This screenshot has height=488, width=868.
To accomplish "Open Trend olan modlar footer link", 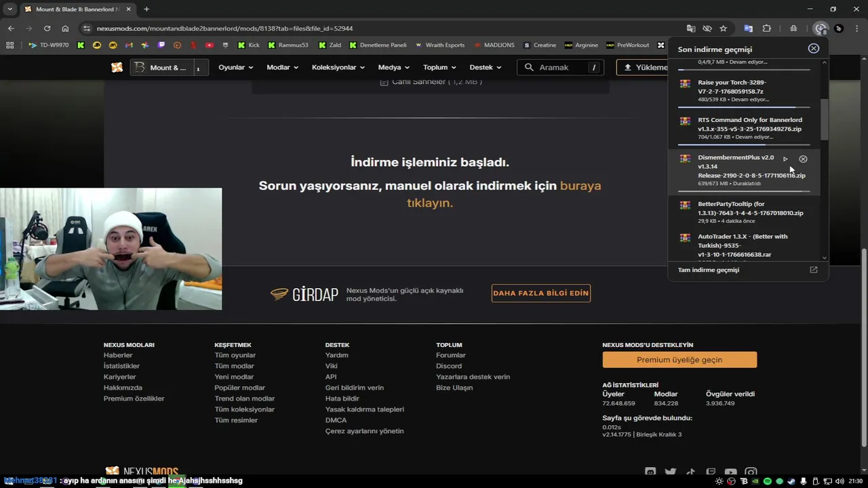I will coord(245,399).
